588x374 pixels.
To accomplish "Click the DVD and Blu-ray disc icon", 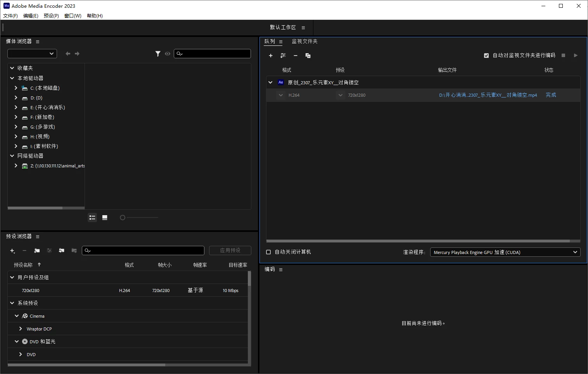I will 25,341.
